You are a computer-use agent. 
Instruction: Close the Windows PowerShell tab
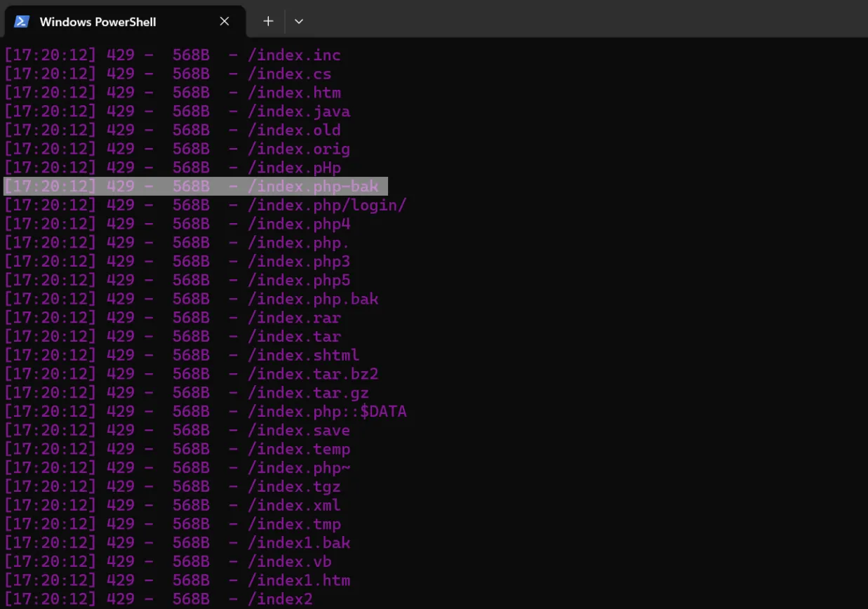pyautogui.click(x=225, y=21)
